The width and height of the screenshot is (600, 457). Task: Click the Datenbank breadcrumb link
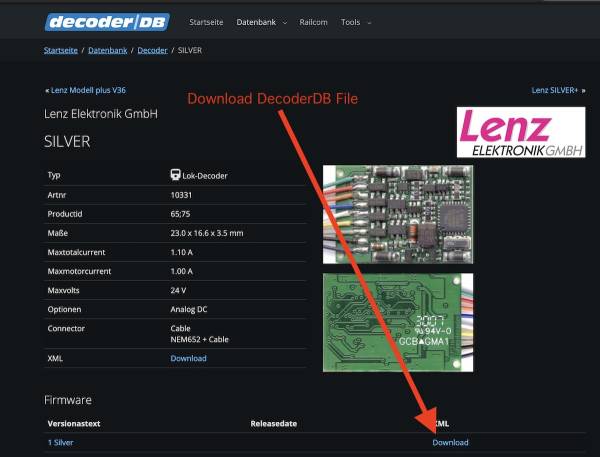pyautogui.click(x=107, y=49)
